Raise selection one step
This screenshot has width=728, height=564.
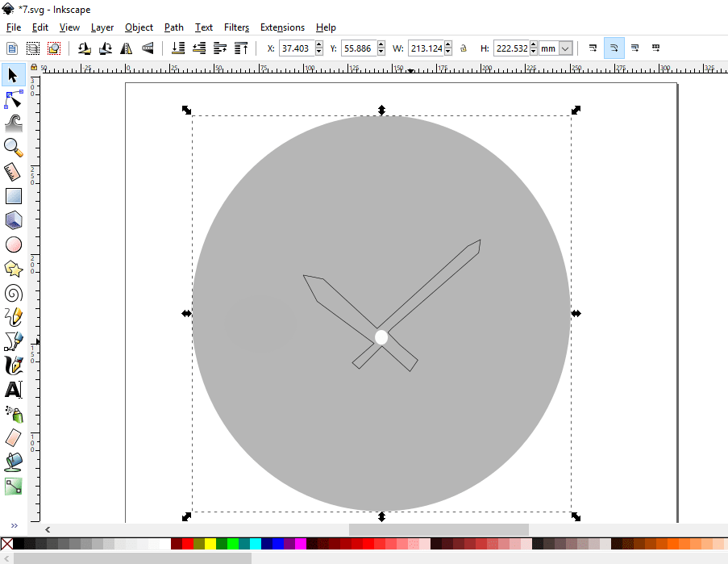[x=220, y=48]
